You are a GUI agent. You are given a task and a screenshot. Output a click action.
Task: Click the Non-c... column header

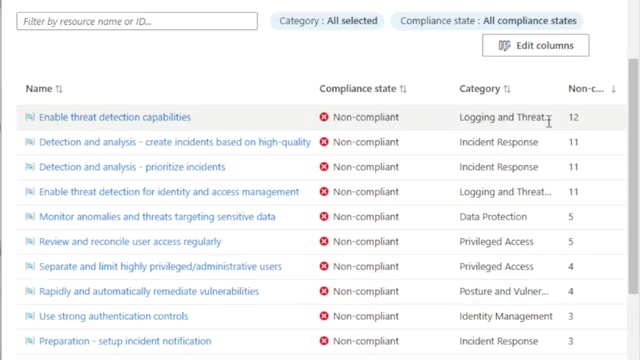pyautogui.click(x=586, y=89)
